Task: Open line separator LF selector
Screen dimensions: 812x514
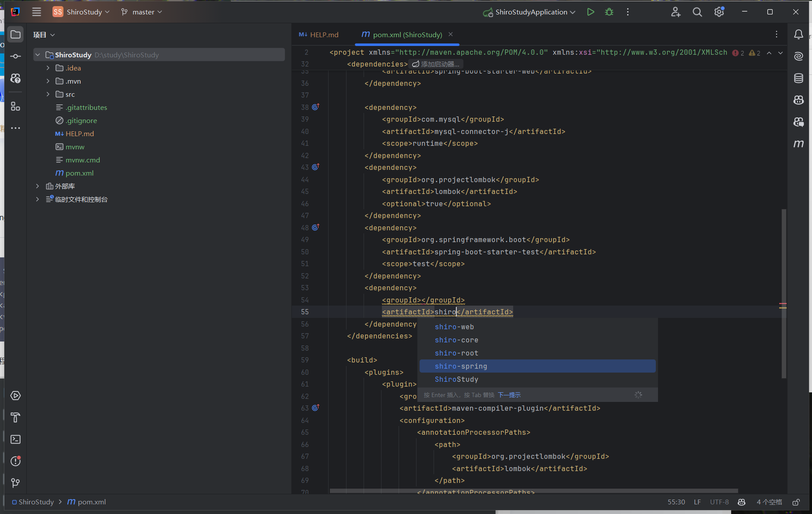Action: (x=697, y=502)
